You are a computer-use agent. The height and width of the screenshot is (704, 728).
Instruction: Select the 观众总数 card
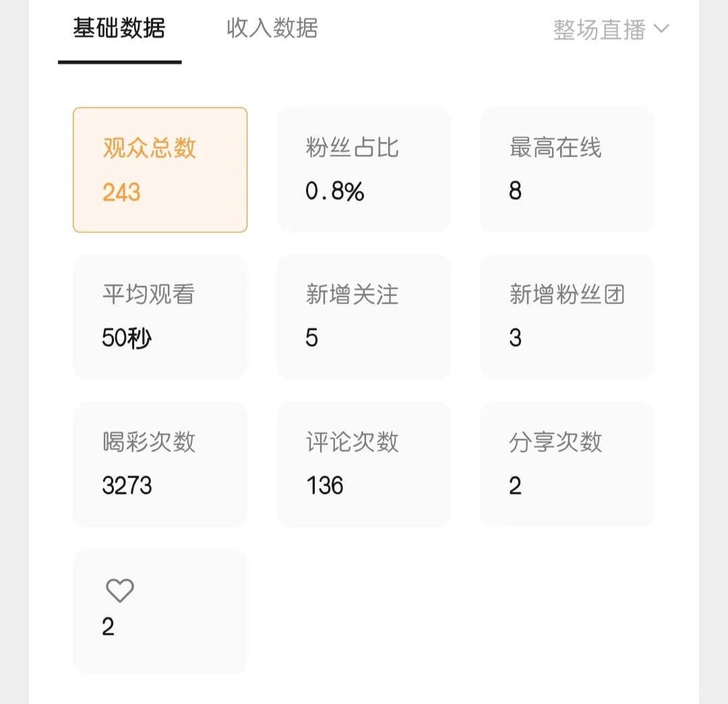coord(160,170)
